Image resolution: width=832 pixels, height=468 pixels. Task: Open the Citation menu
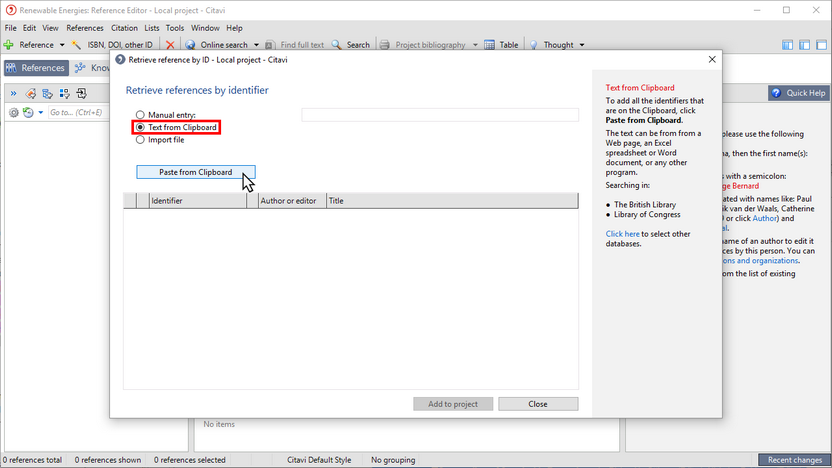124,28
